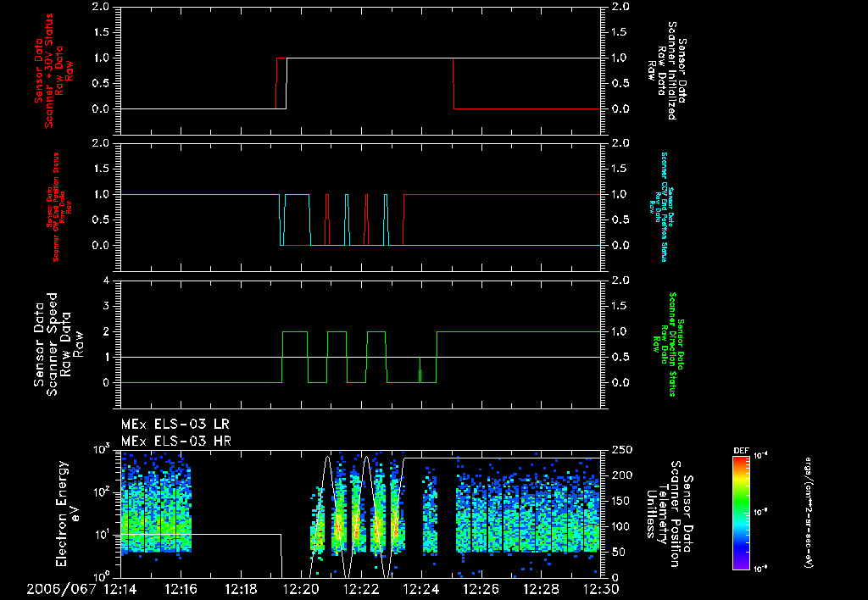Click the 250 scanner position tick label
Screen dimensions: 868x600
622,451
